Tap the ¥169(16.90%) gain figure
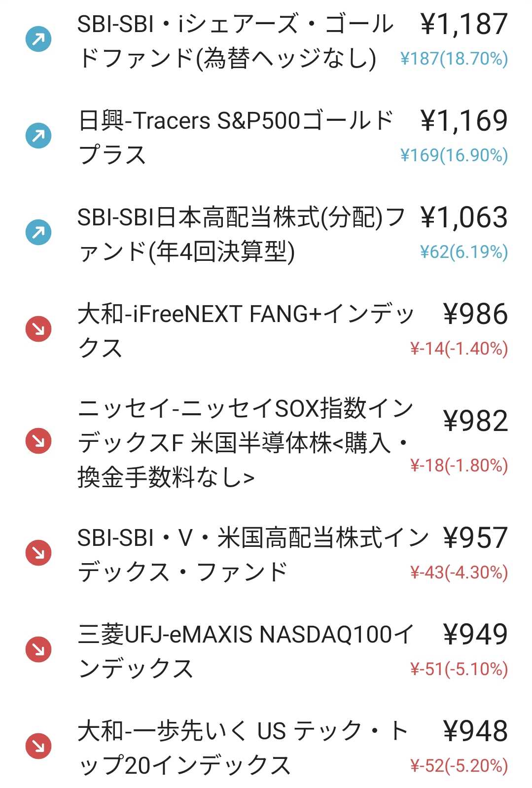The height and width of the screenshot is (788, 532). tap(454, 155)
